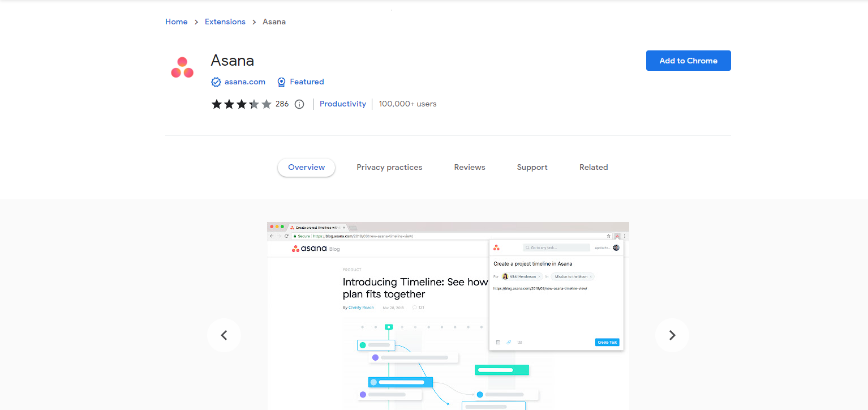Open the ratings info circle icon

[299, 104]
